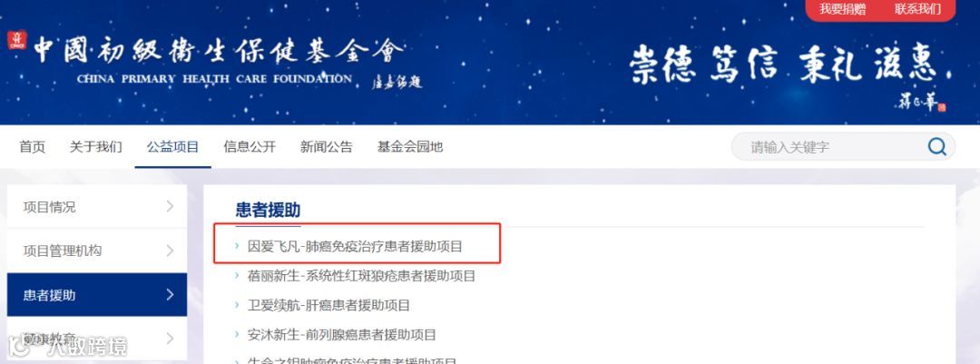Open the 基金会园地 navigation item
This screenshot has height=364, width=980.
pyautogui.click(x=410, y=147)
